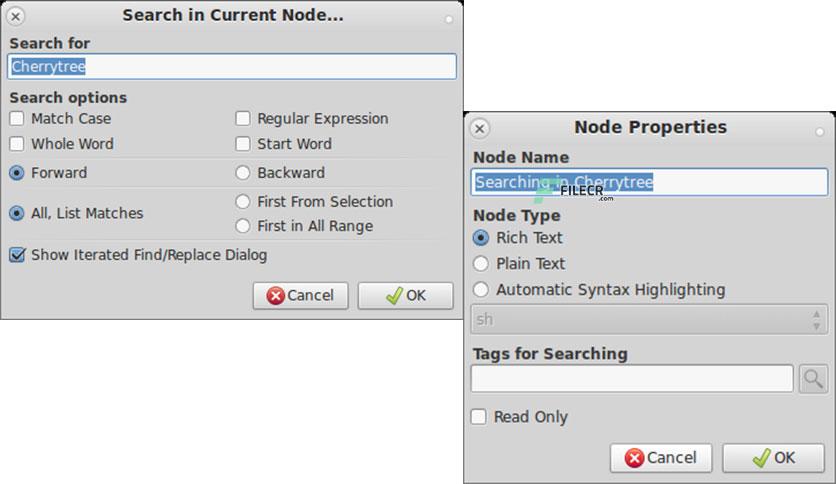
Task: Tick the Whole Word checkbox
Action: point(17,144)
